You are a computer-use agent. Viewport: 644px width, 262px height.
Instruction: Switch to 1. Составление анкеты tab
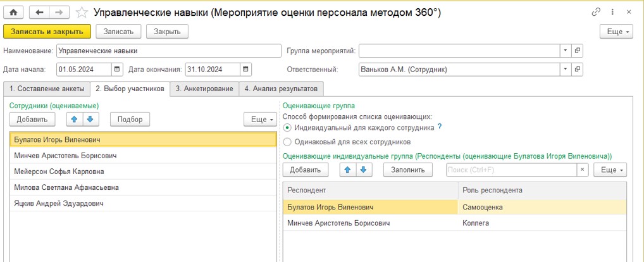(47, 89)
